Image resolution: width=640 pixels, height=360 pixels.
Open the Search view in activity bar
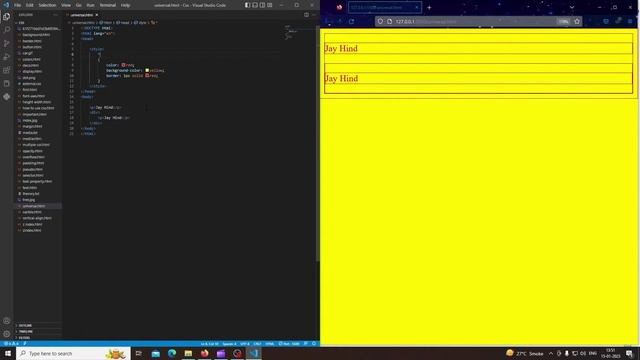7,30
